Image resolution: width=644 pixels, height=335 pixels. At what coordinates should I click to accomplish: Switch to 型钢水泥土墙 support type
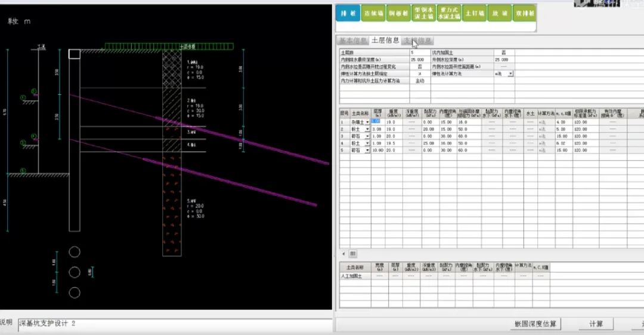(x=423, y=13)
